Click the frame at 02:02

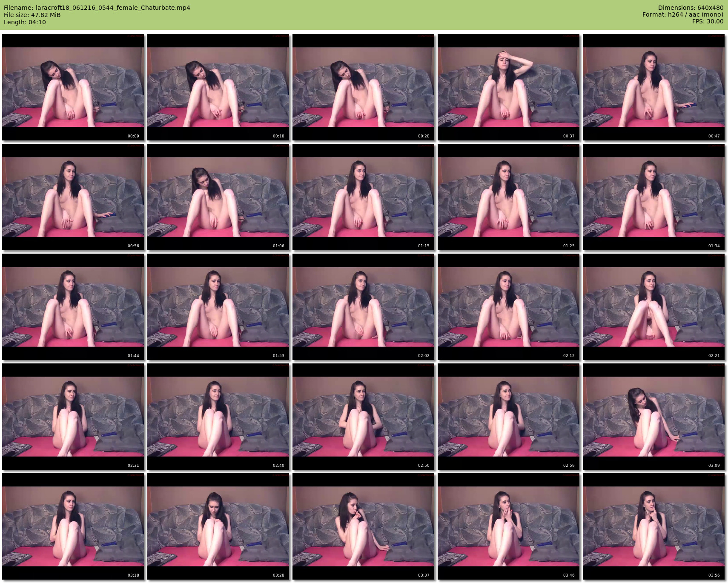pos(363,307)
